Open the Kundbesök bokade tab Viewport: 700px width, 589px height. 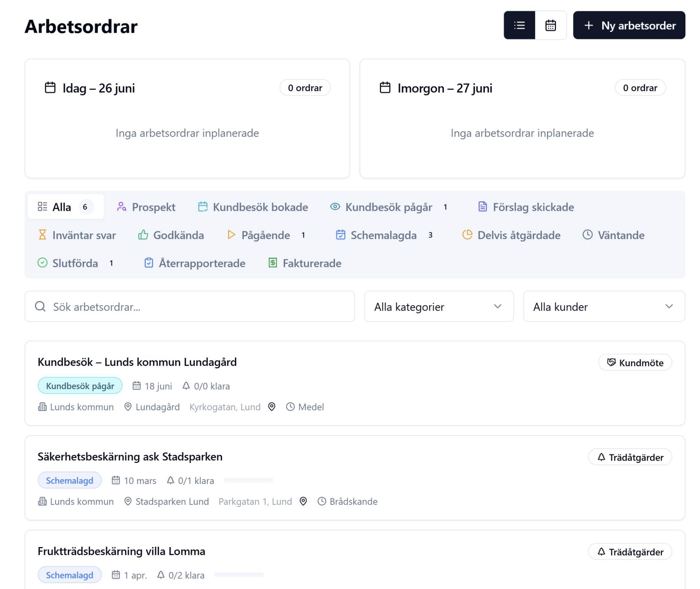point(253,207)
